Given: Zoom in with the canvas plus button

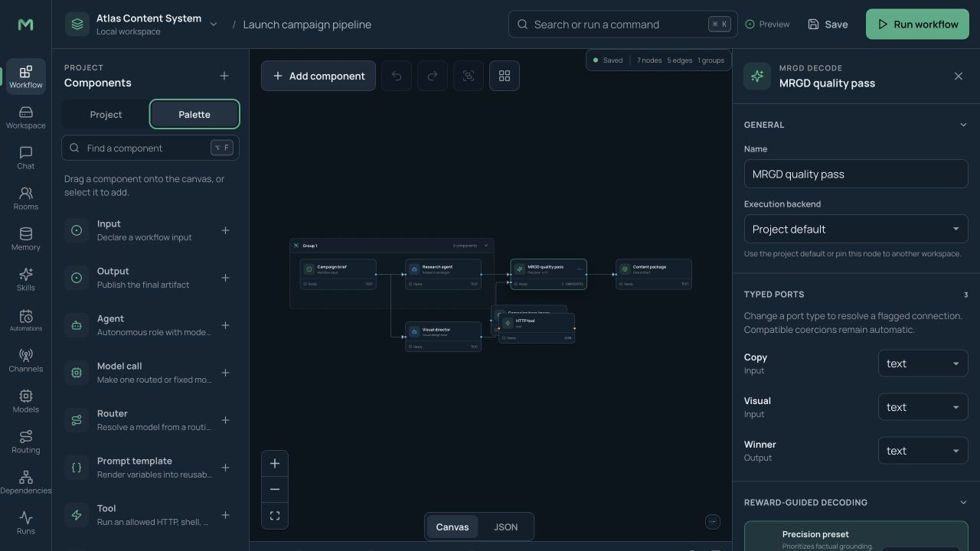Looking at the screenshot, I should point(275,464).
